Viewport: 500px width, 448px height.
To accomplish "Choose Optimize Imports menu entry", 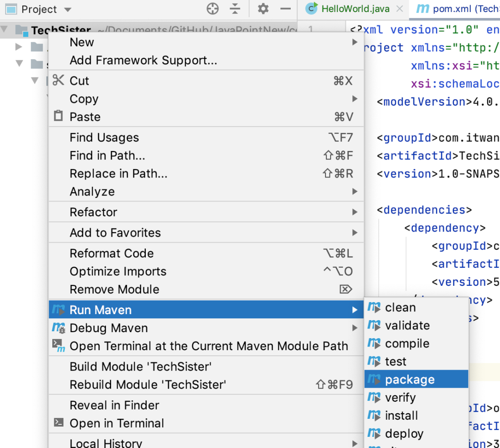I will coord(206,271).
